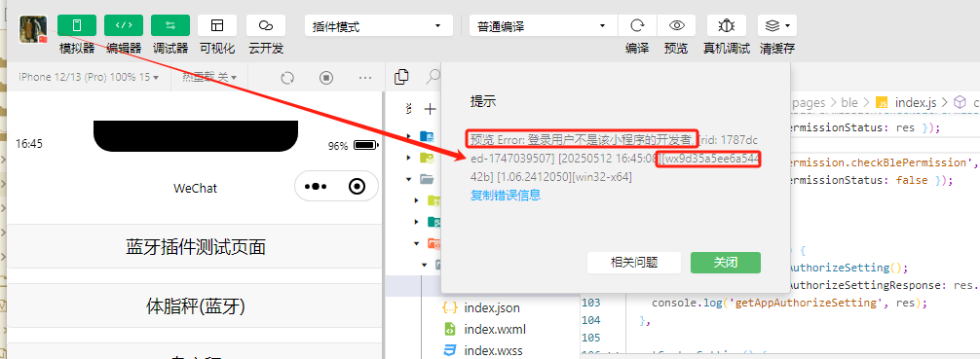Click the 预览 preview eye icon
This screenshot has height=359, width=980.
point(676,25)
